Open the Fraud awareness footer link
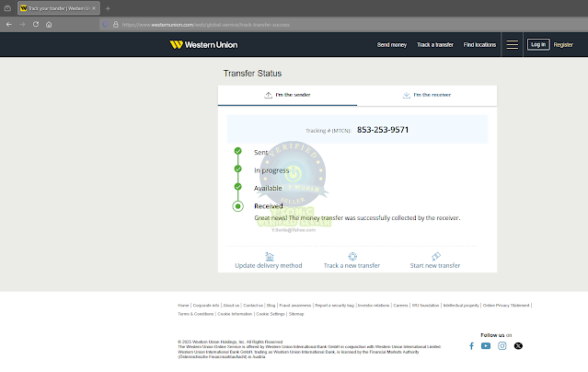The image size is (588, 372). pyautogui.click(x=295, y=305)
